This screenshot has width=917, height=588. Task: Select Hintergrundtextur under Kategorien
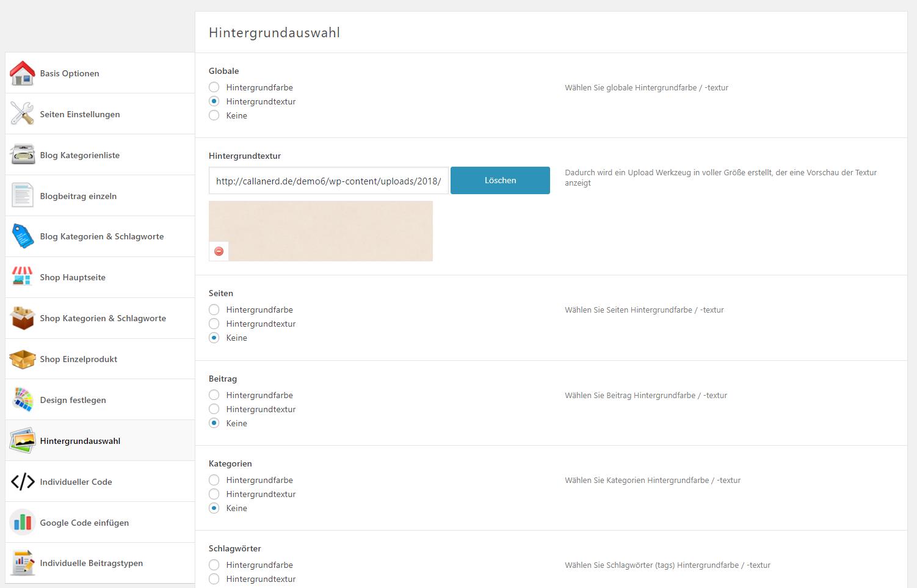click(214, 494)
